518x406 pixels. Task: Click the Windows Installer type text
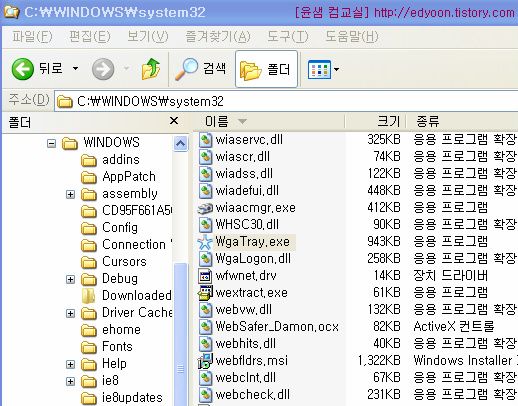463,360
